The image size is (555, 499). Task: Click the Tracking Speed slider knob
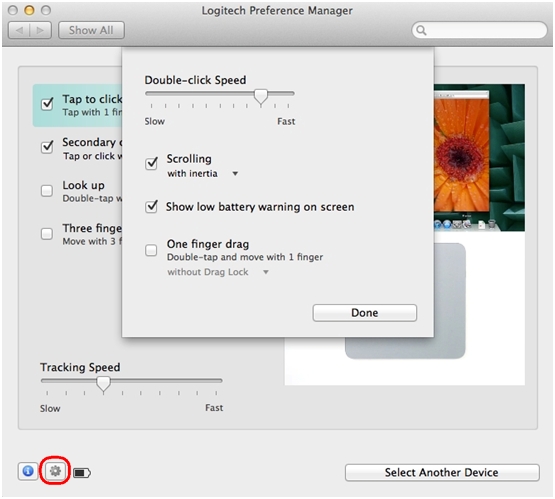click(x=103, y=384)
